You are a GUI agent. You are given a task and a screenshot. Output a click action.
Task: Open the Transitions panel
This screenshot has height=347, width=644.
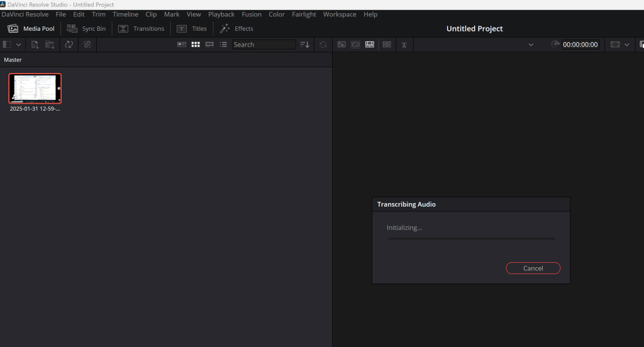click(x=142, y=28)
